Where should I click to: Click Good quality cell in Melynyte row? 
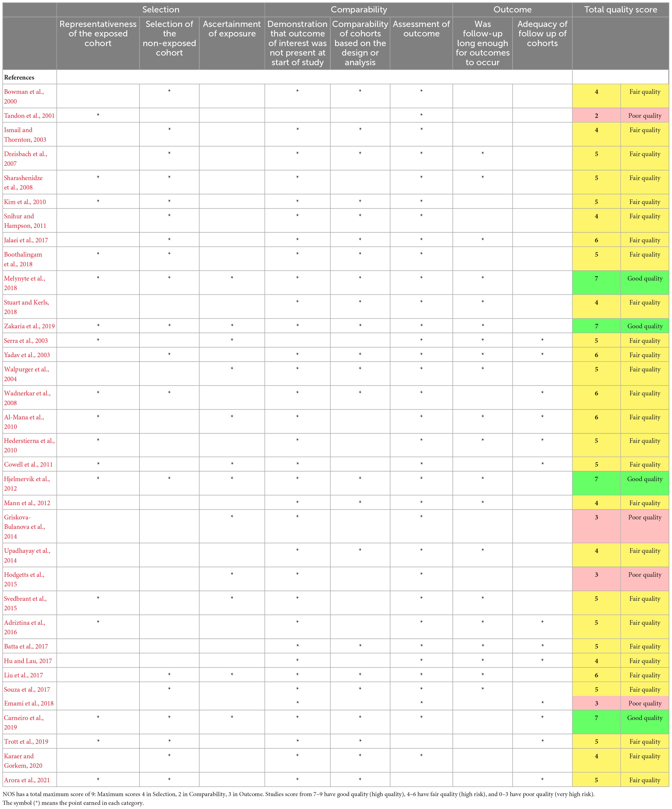click(645, 283)
